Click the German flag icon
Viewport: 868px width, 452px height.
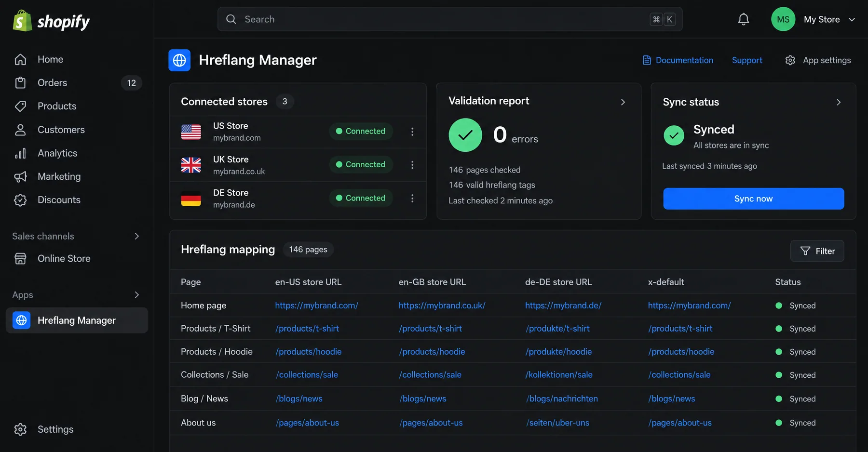[191, 199]
